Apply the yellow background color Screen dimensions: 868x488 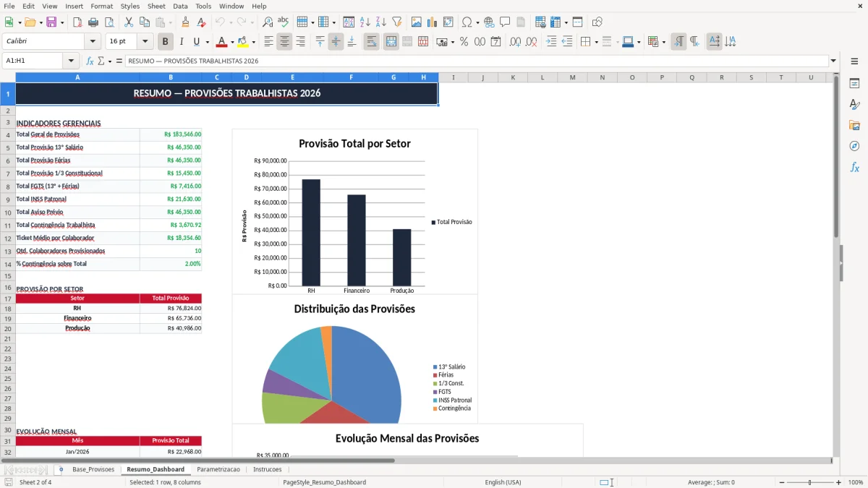[x=242, y=42]
